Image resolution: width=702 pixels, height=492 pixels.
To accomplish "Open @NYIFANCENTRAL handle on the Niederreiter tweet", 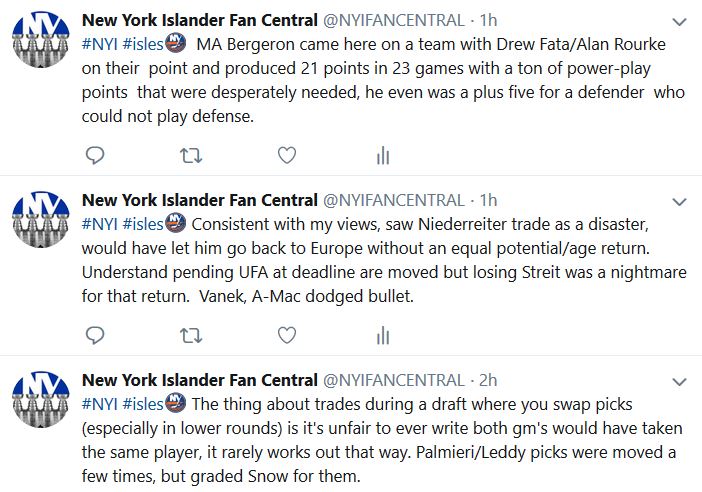I will tap(393, 200).
